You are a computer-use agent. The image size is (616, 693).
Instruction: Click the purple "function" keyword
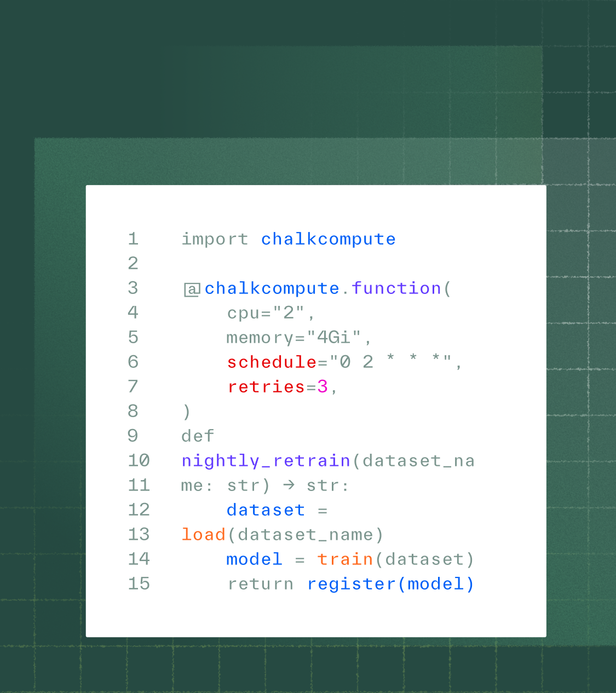click(396, 288)
